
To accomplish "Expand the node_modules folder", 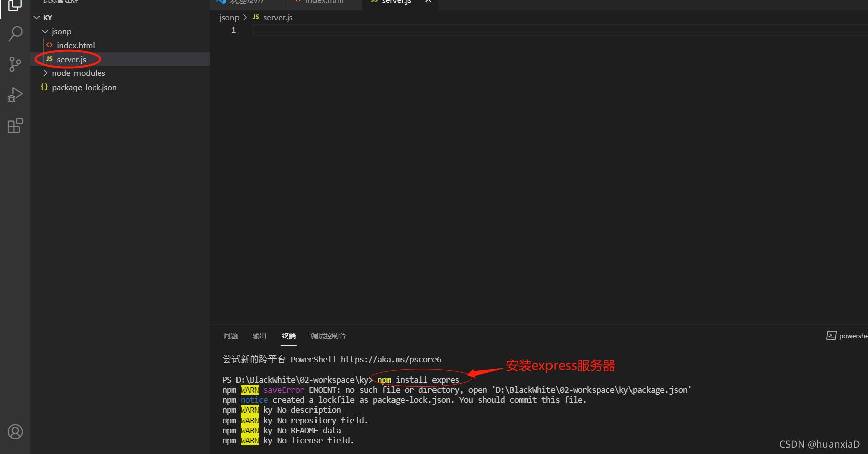I will click(45, 73).
